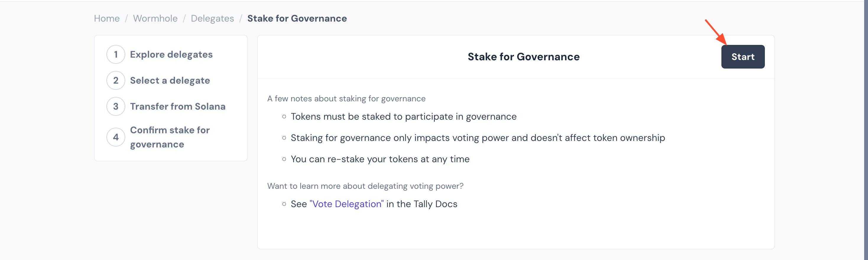Click the step 1 number circle
The image size is (868, 260).
(116, 55)
